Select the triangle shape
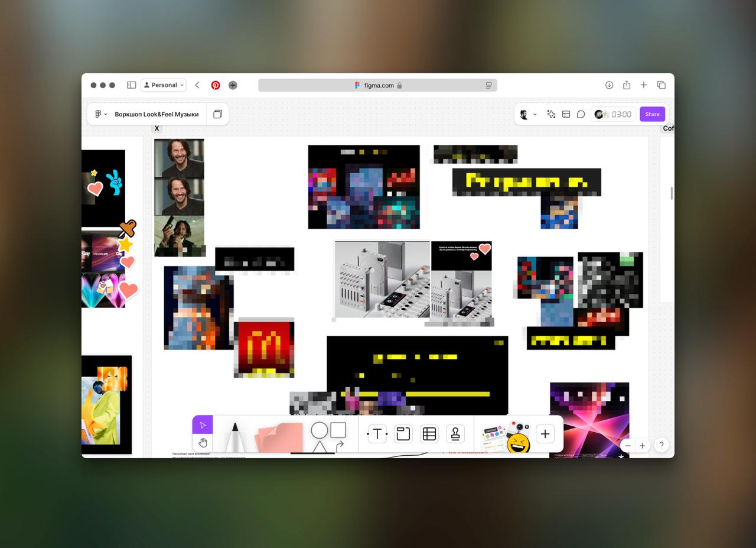The height and width of the screenshot is (548, 756). pyautogui.click(x=320, y=447)
